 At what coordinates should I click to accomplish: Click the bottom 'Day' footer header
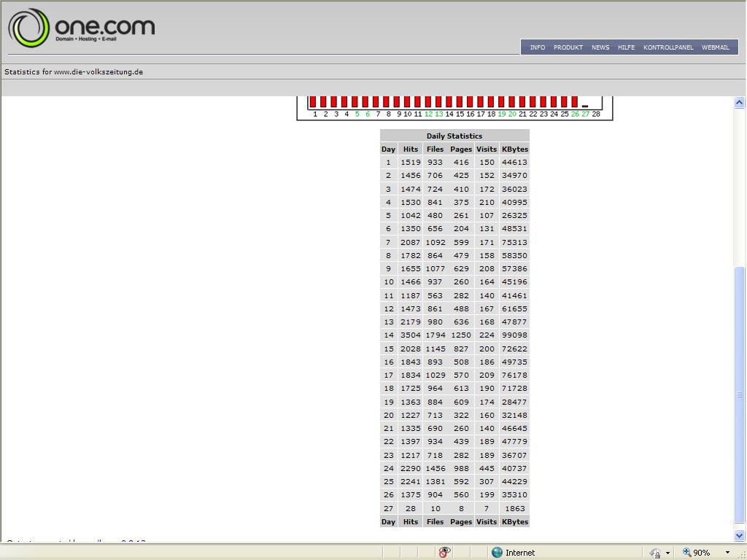[388, 521]
